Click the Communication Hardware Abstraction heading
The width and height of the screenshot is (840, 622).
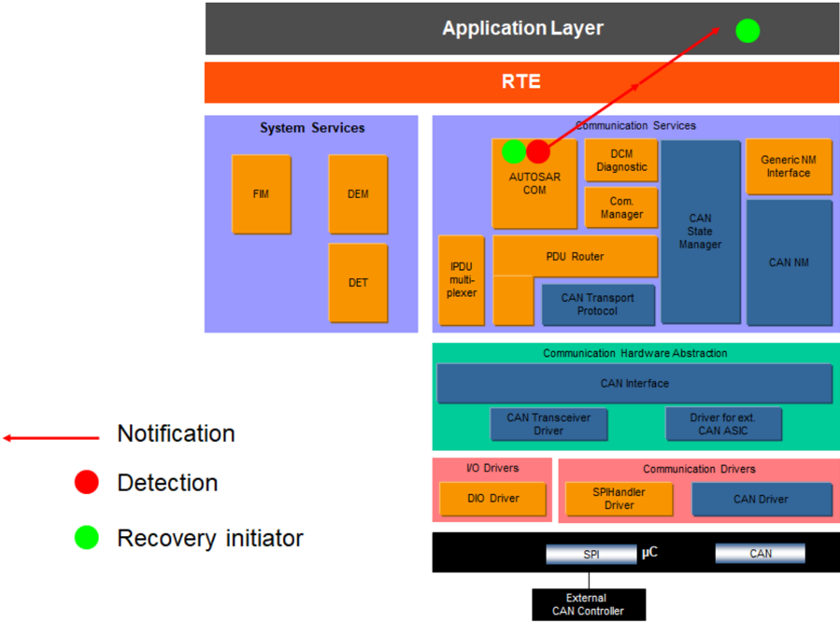[x=635, y=353]
